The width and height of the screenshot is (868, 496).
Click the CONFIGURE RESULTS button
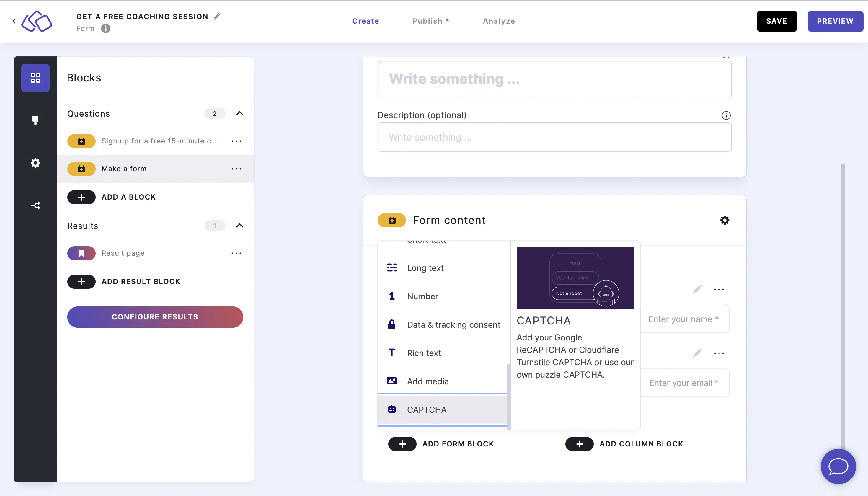155,316
